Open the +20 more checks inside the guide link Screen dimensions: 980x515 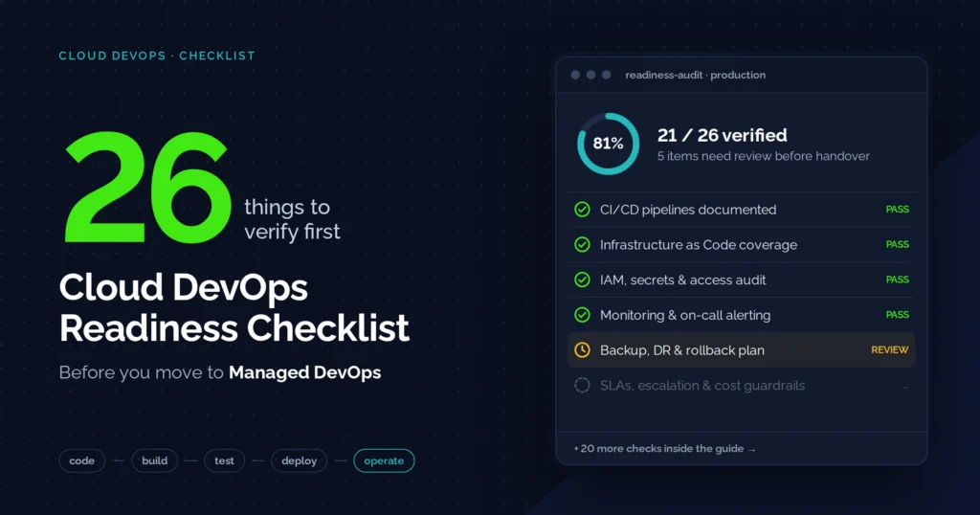pyautogui.click(x=664, y=449)
